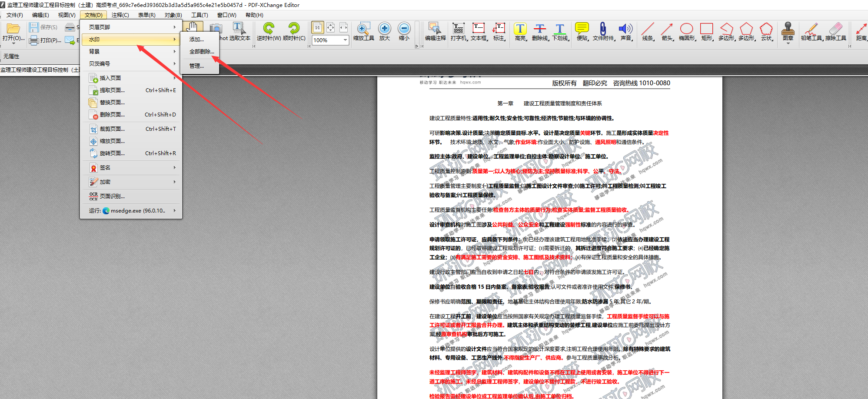Image resolution: width=868 pixels, height=399 pixels.
Task: Toggle the Actual Size 1:1 view button
Action: [x=317, y=28]
